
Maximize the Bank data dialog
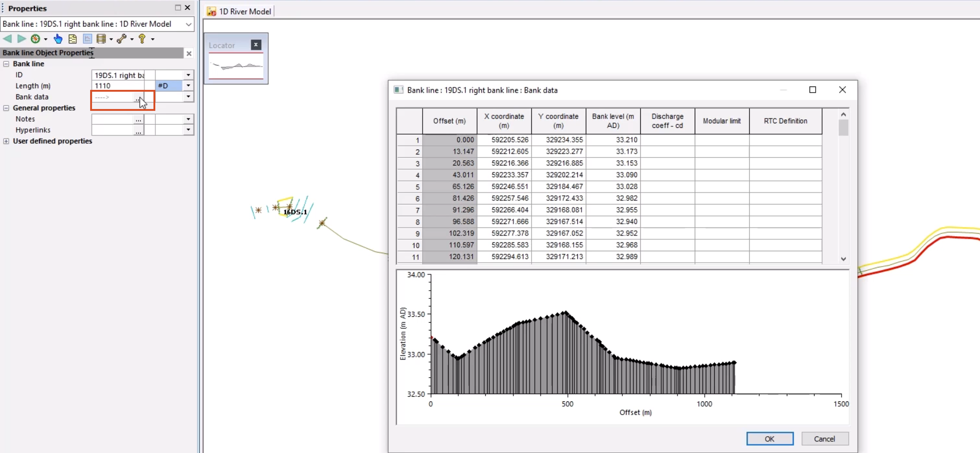812,90
